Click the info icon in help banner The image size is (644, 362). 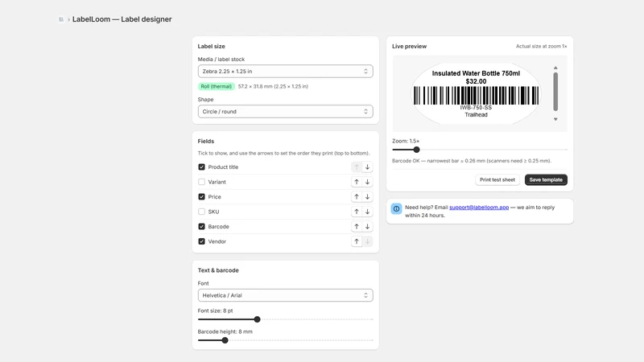click(396, 208)
